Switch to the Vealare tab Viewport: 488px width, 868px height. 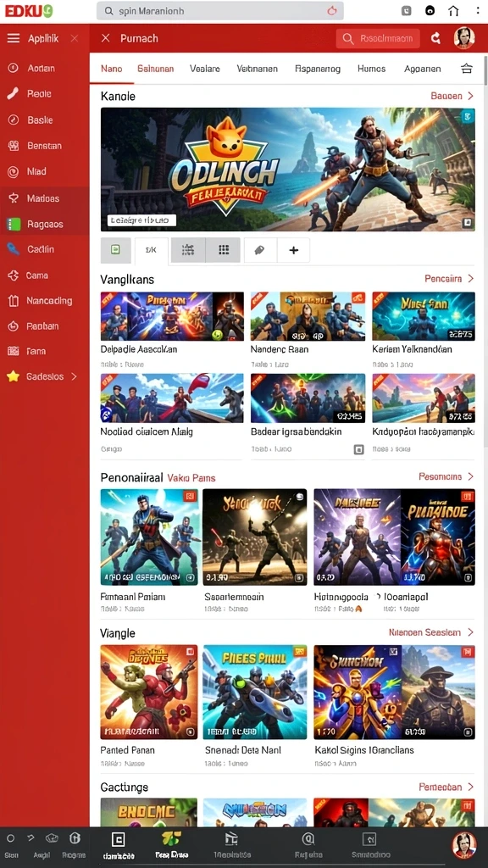205,69
